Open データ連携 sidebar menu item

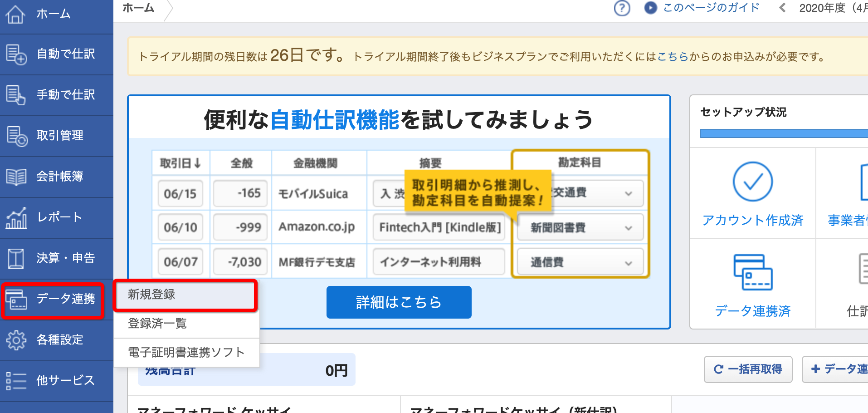pyautogui.click(x=57, y=300)
